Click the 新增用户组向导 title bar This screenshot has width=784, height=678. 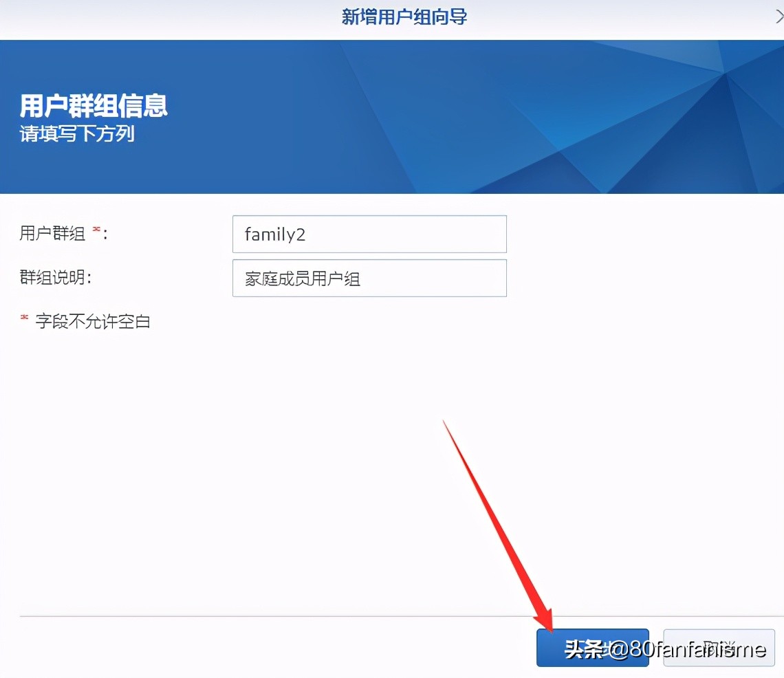pos(404,16)
